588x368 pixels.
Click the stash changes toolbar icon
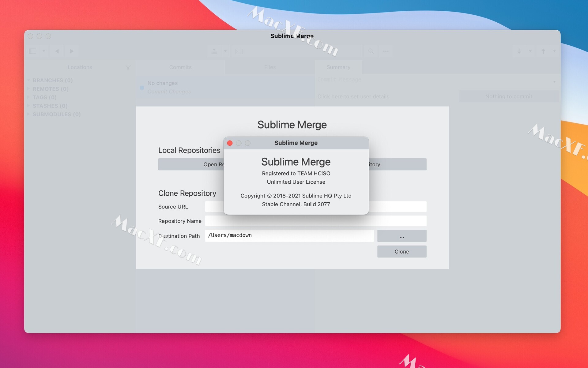[214, 51]
